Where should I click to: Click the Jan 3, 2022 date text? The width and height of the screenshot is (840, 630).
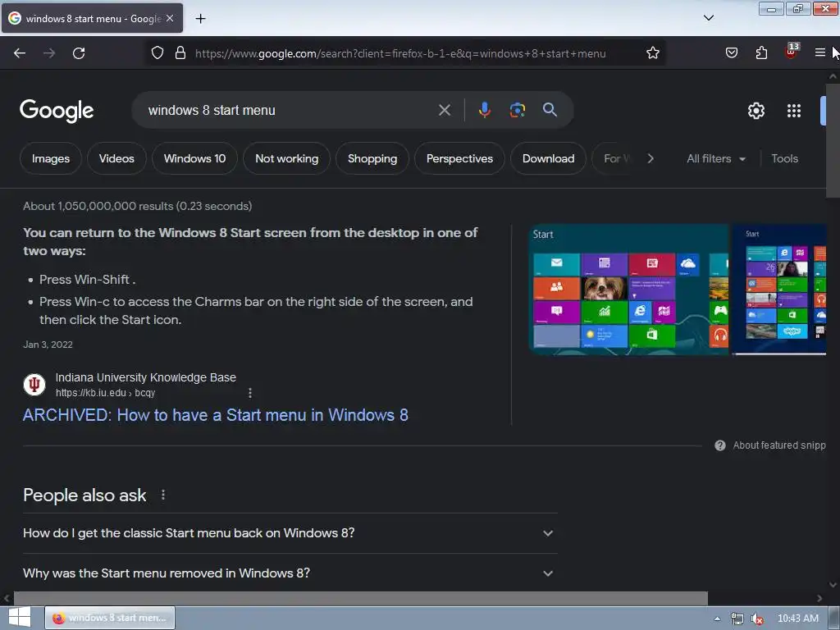[x=48, y=345]
